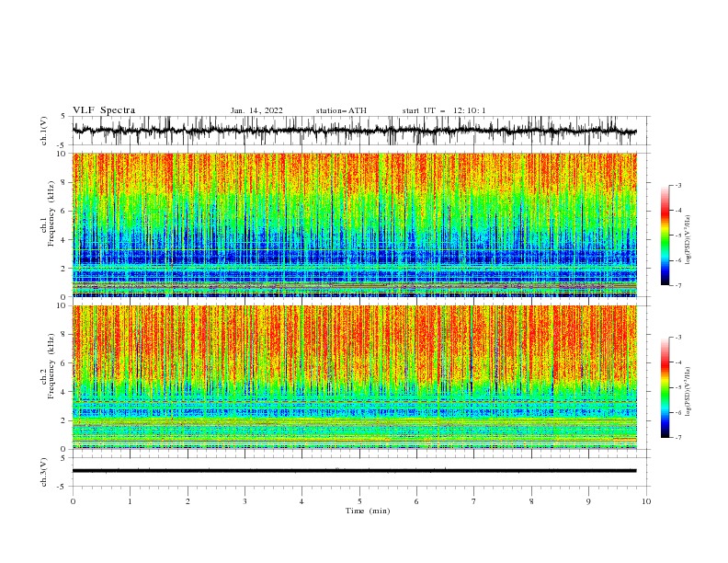Click time axis tick label "7"
The width and height of the screenshot is (728, 563).
pos(474,501)
